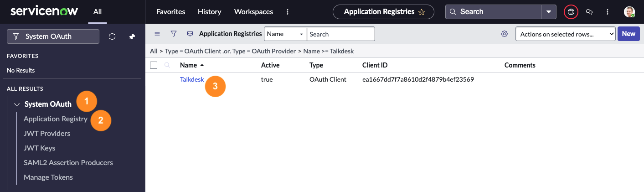
Task: Click the 'OAuth Client' Type cell
Action: (328, 79)
